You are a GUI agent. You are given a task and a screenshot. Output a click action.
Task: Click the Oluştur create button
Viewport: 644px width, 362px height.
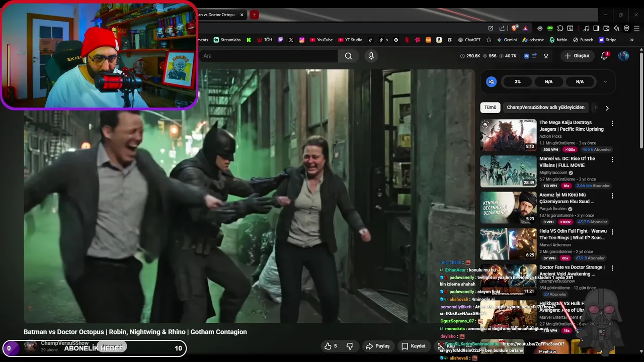click(x=577, y=56)
